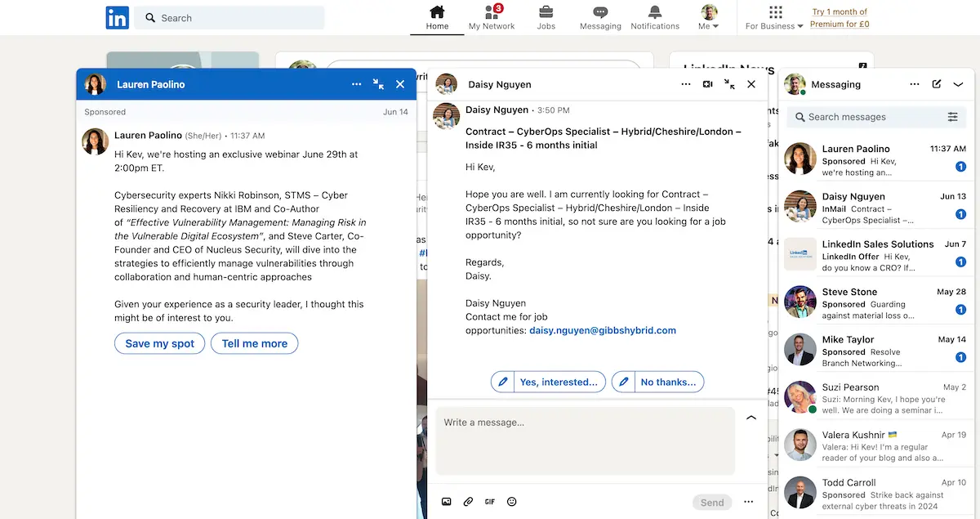980x519 pixels.
Task: Click the LinkedIn logo icon
Action: tap(117, 17)
